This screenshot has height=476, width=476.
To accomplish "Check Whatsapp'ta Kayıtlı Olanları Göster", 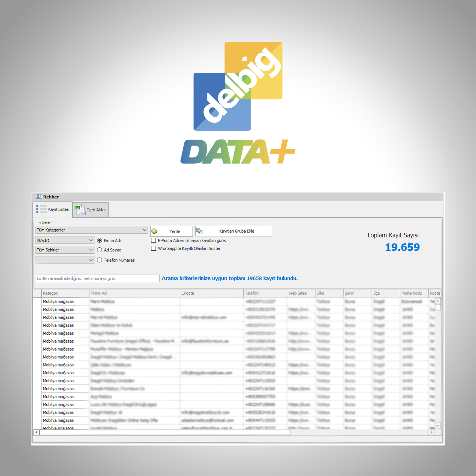I will [x=153, y=248].
